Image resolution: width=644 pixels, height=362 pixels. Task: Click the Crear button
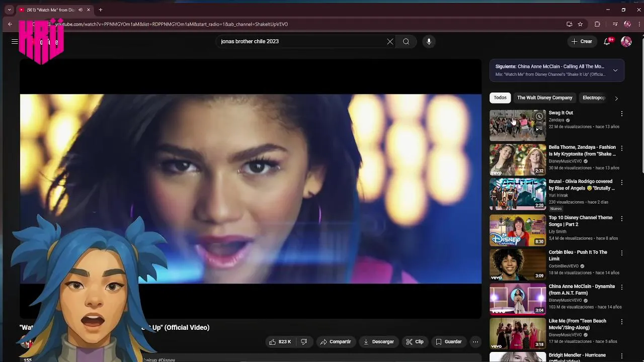582,41
